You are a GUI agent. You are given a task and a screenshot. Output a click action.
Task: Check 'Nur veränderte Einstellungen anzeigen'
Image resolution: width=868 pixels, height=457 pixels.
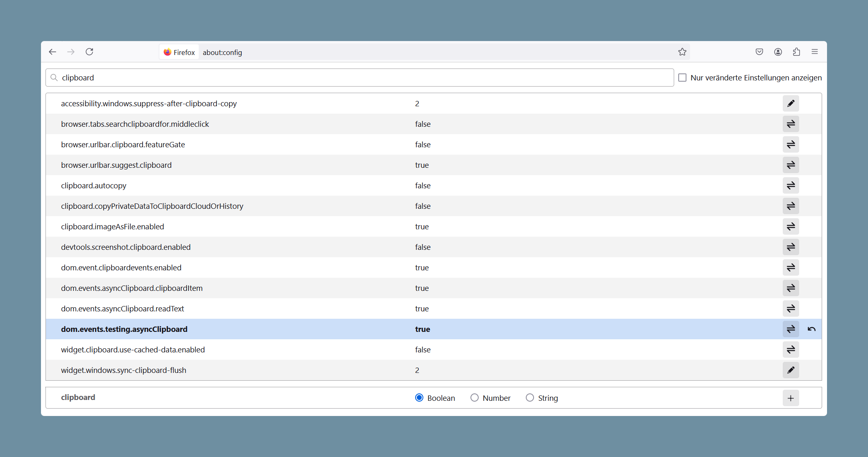682,78
